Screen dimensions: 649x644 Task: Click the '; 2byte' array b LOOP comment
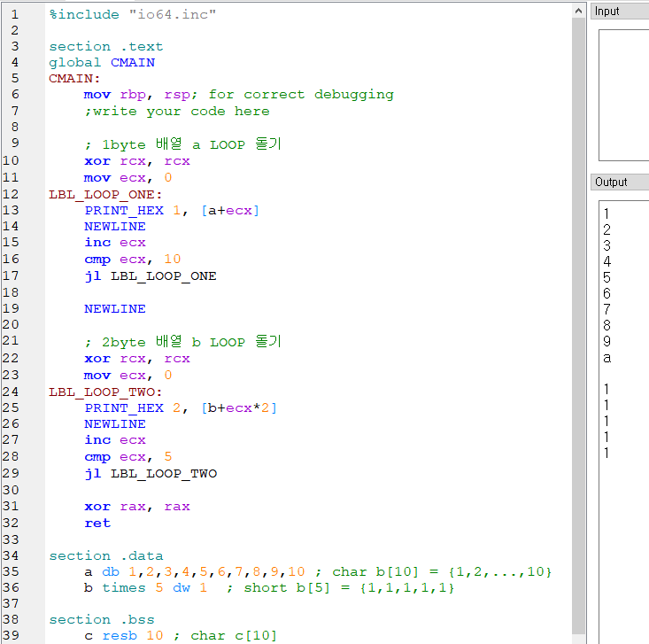182,342
